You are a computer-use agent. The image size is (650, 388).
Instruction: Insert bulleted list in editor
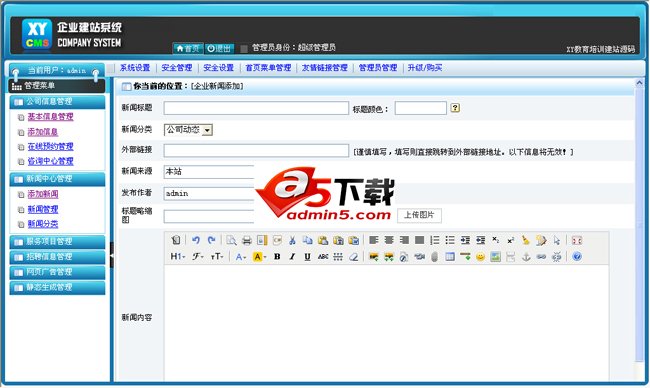click(x=450, y=240)
